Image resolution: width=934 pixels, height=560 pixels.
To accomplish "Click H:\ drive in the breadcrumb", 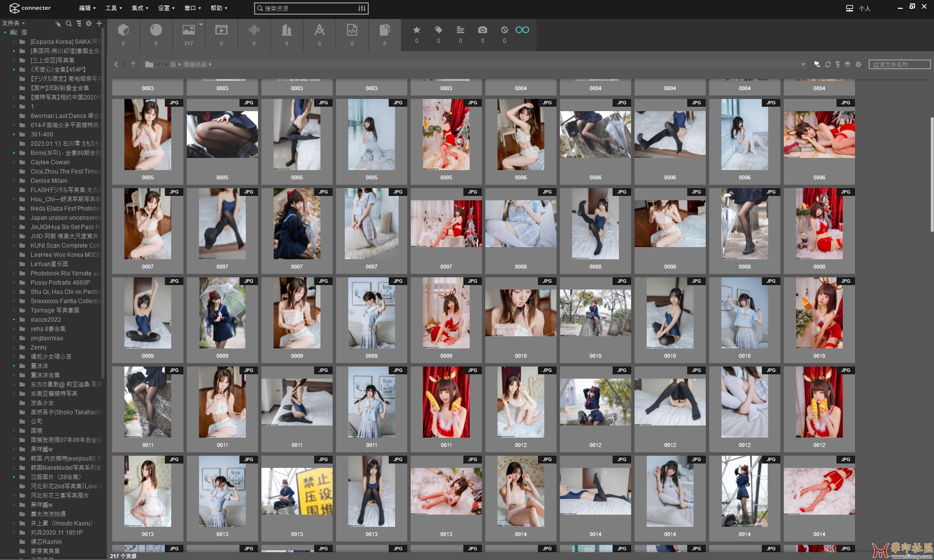I will click(159, 64).
